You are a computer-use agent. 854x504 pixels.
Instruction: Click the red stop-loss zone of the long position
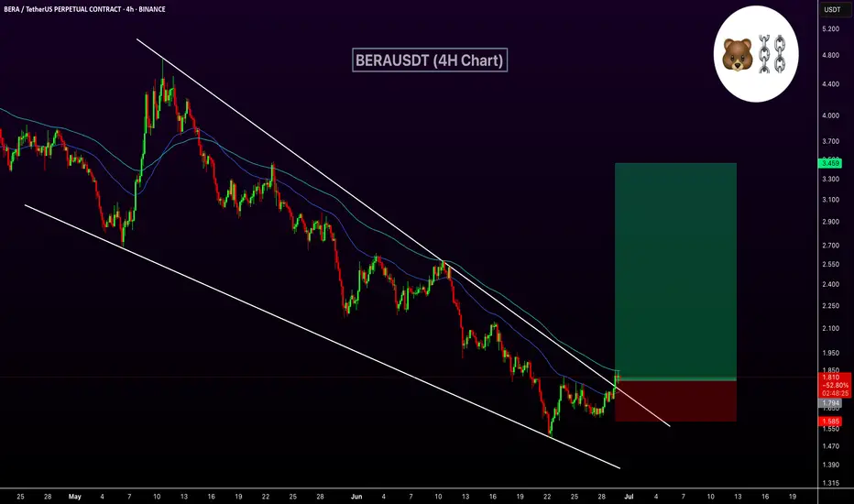pos(675,400)
